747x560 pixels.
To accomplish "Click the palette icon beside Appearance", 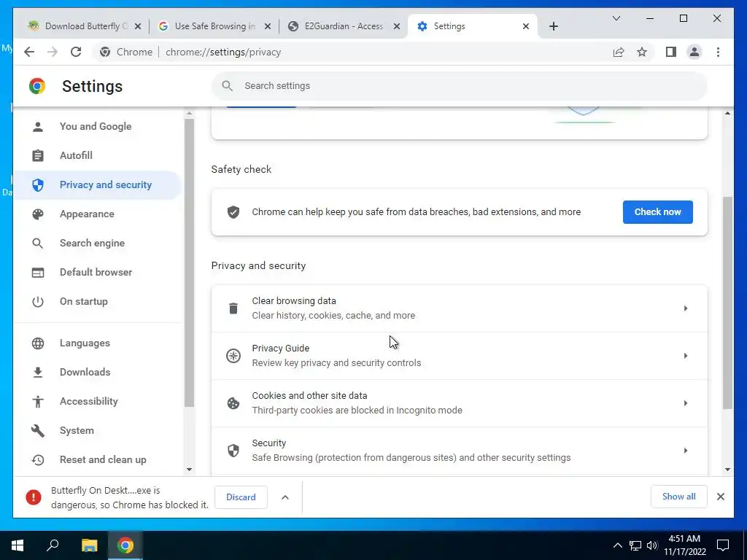I will click(38, 214).
